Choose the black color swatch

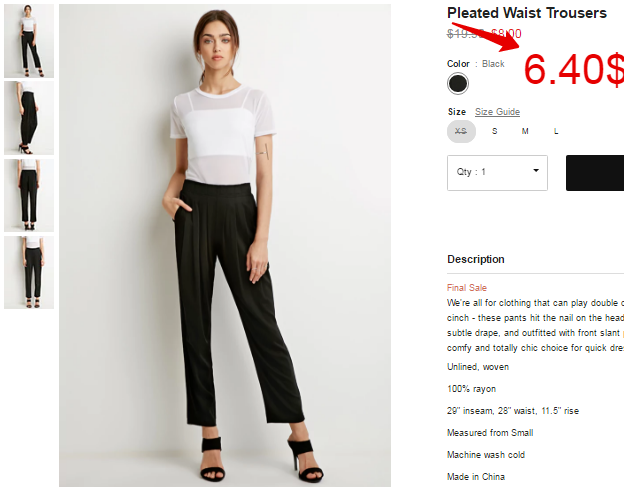[x=458, y=84]
